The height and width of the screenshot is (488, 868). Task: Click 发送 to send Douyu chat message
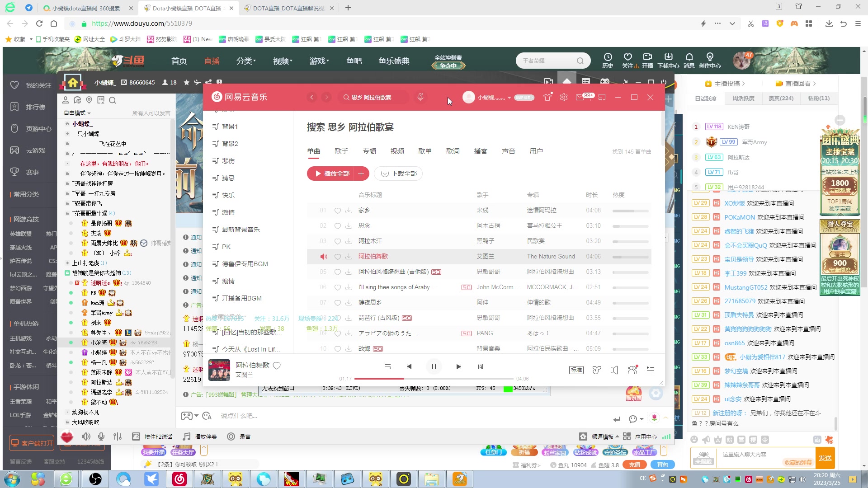pos(825,458)
